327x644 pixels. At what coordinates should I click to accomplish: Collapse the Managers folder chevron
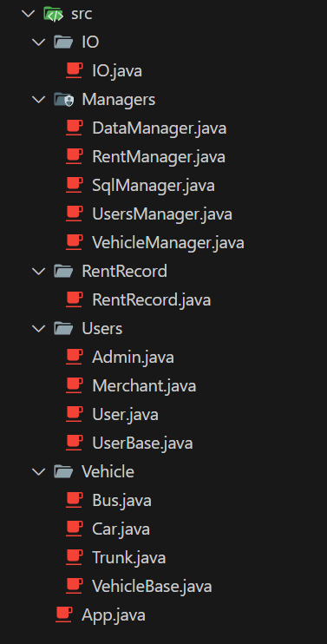pos(38,100)
